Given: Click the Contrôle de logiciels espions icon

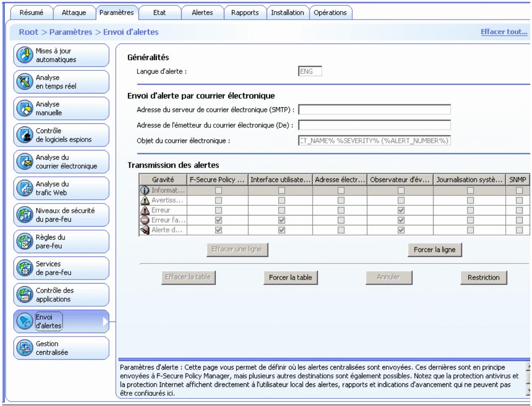Looking at the screenshot, I should coord(25,135).
